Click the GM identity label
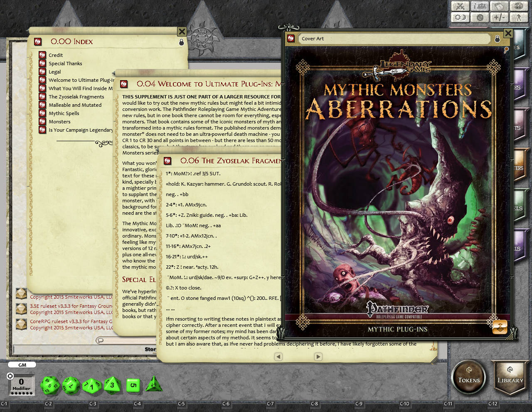 (x=22, y=365)
